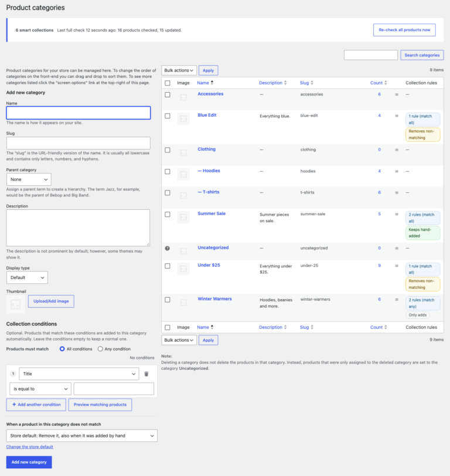Open top Bulk actions dropdown

[179, 70]
